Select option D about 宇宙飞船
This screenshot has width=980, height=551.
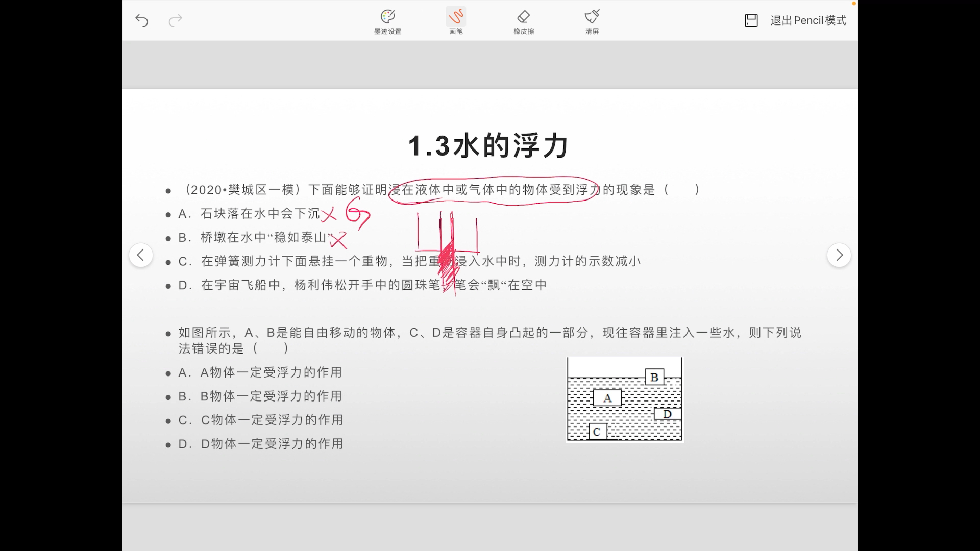click(362, 285)
